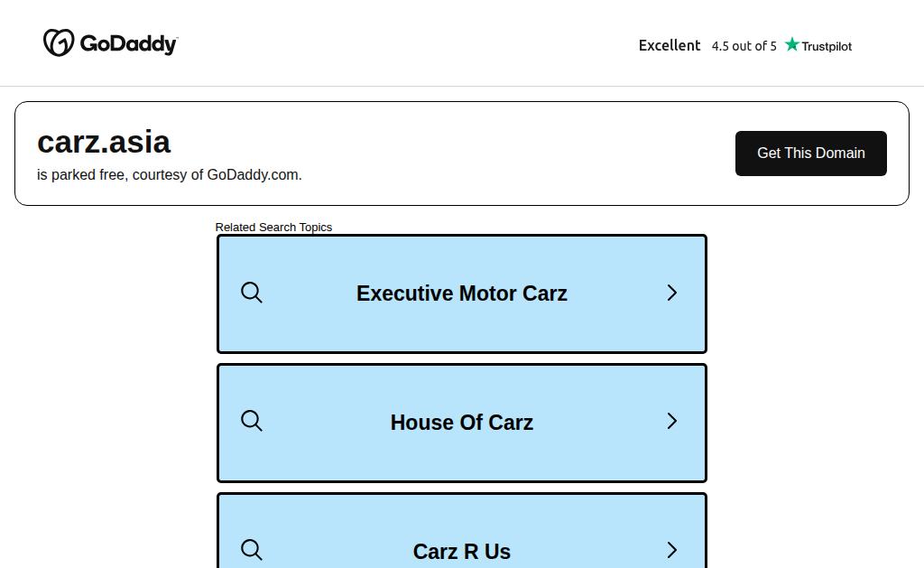Click the carz.asia domain heading
924x568 pixels.
[104, 142]
